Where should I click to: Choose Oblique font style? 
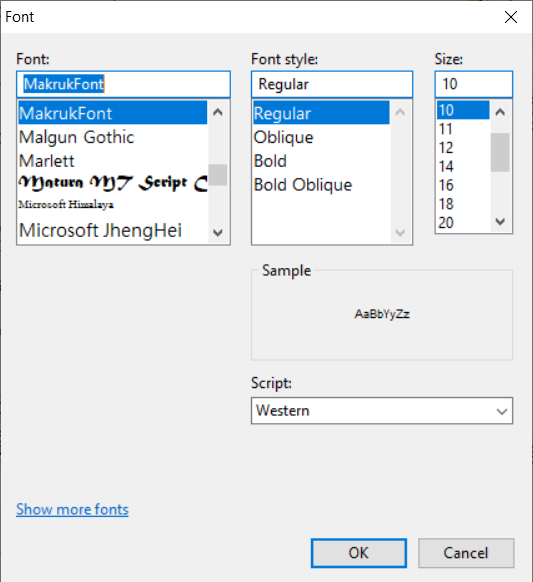tap(321, 137)
